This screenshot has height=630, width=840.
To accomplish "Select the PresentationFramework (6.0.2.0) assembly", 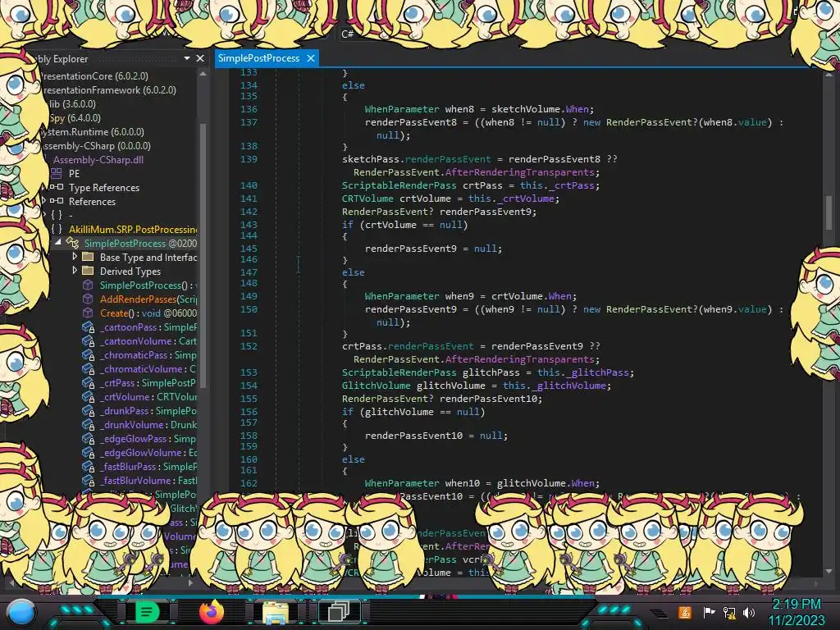I will pyautogui.click(x=109, y=90).
